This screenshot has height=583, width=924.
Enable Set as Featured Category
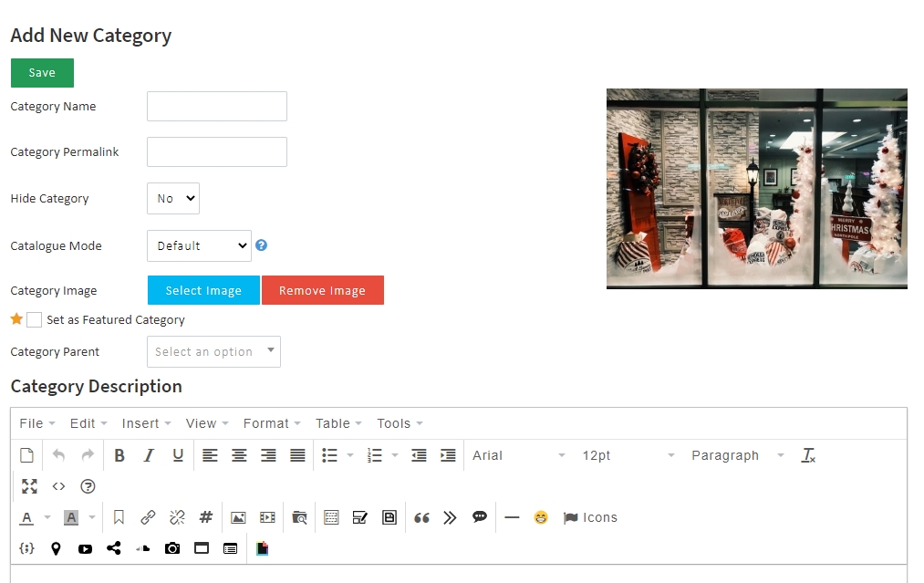pos(33,319)
